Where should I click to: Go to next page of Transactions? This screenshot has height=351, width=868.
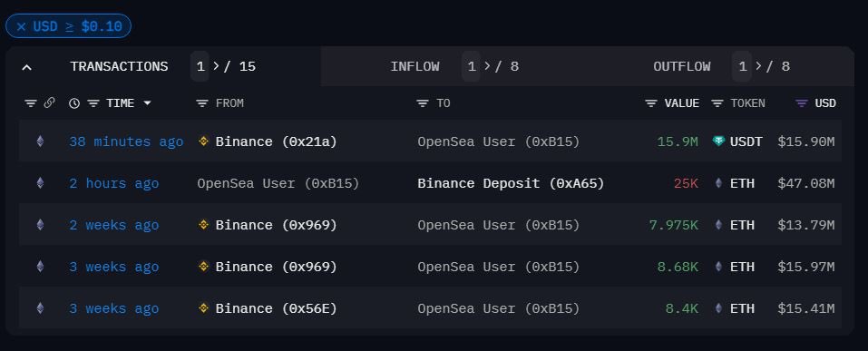click(x=217, y=66)
